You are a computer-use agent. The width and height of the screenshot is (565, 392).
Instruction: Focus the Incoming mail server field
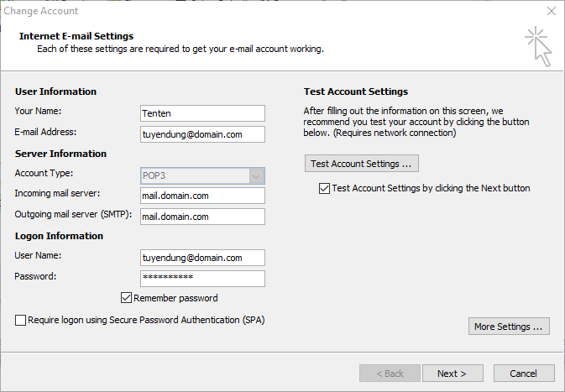(202, 196)
